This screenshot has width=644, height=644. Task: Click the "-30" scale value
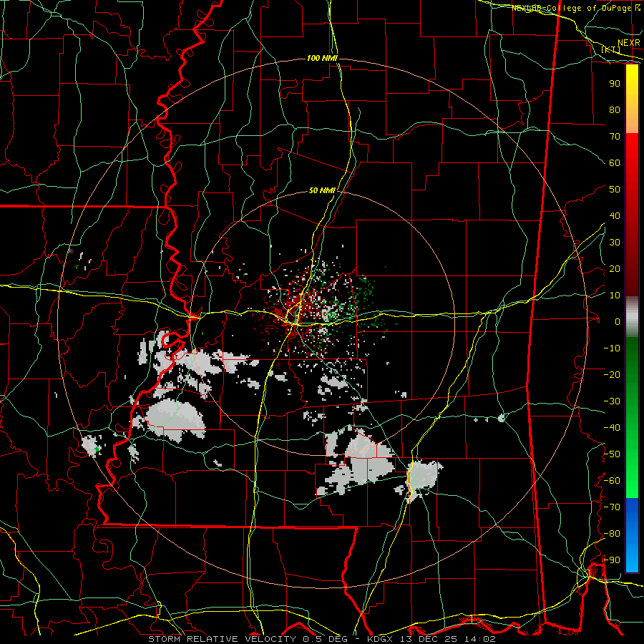tap(612, 401)
